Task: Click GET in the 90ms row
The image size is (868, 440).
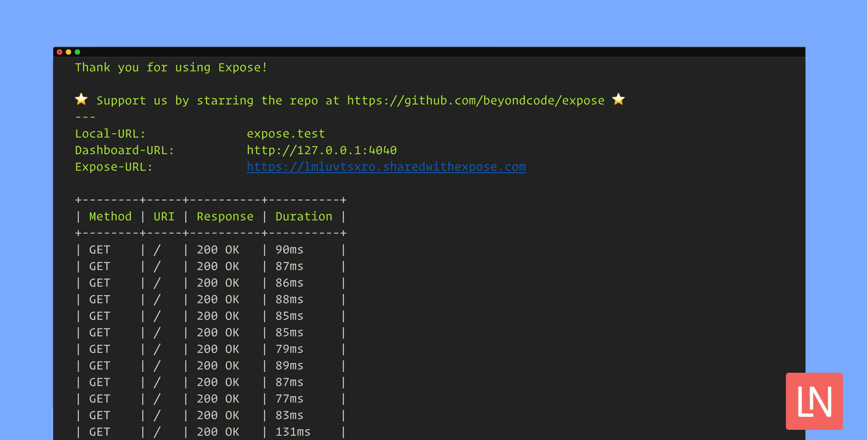Action: coord(100,250)
